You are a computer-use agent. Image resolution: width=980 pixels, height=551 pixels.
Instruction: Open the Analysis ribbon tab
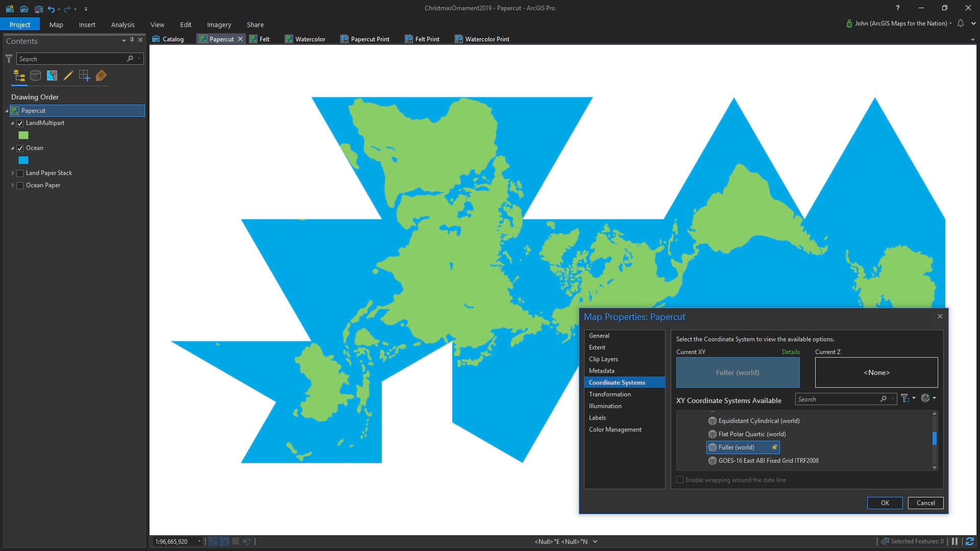tap(122, 24)
